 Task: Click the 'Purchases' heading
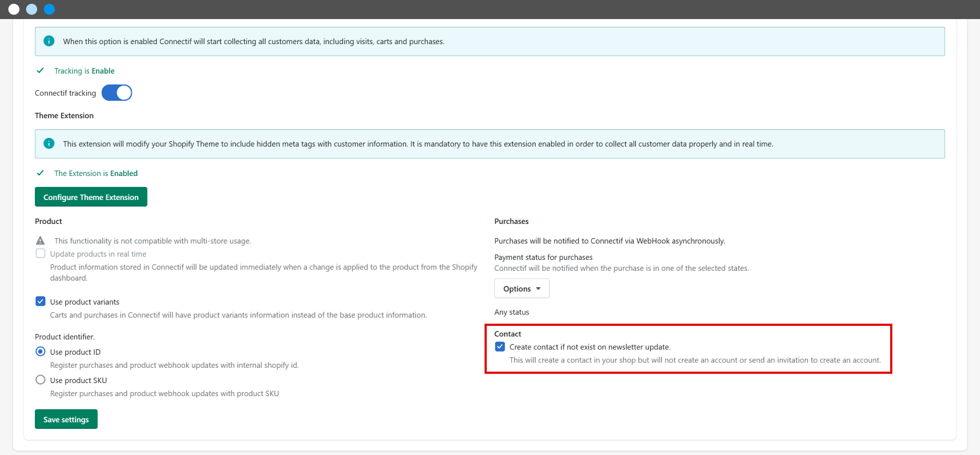[x=511, y=221]
